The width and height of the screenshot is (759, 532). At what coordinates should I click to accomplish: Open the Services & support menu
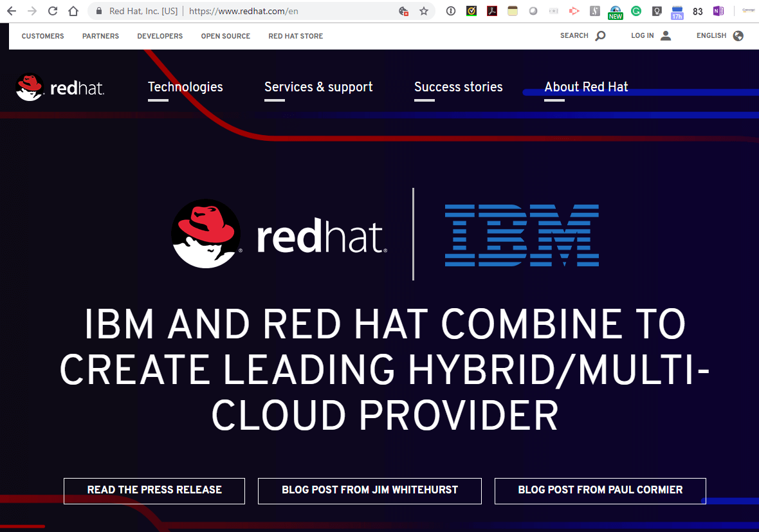tap(318, 87)
